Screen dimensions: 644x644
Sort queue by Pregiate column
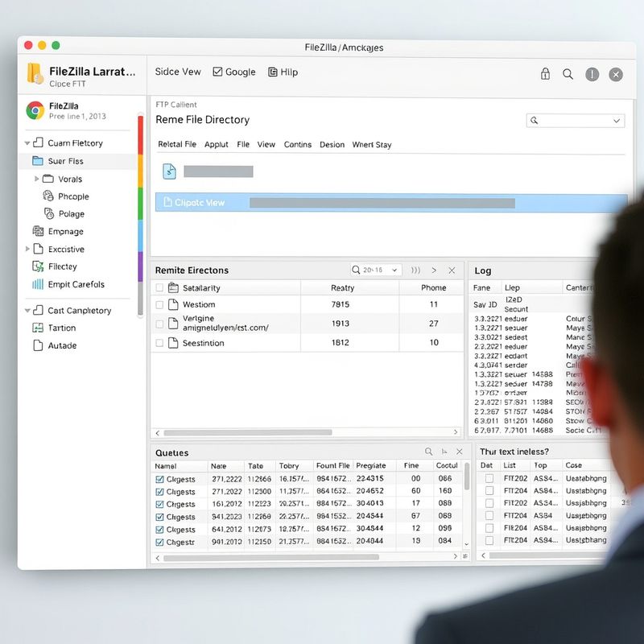[x=371, y=465]
